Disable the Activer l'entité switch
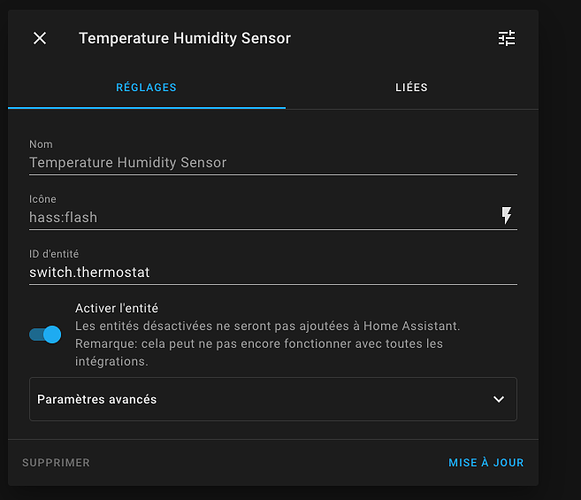The width and height of the screenshot is (581, 500). point(45,335)
